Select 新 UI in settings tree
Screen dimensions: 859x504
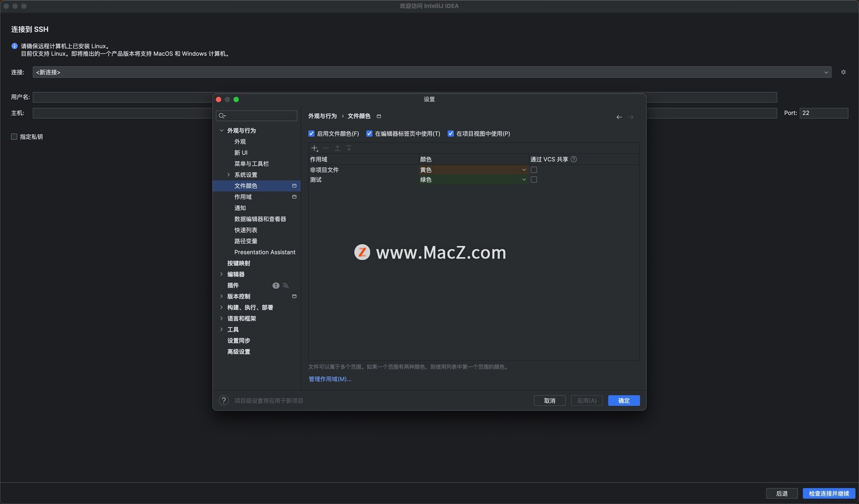coord(241,153)
